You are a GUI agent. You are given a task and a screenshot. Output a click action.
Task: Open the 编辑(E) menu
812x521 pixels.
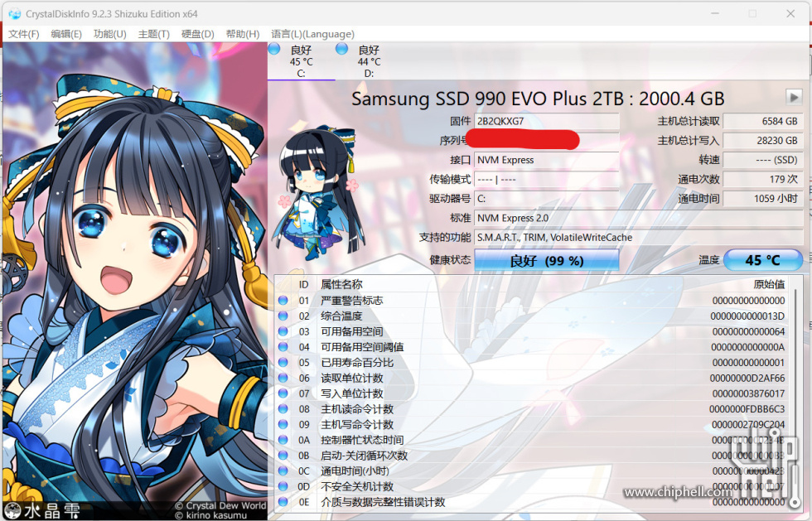(x=66, y=34)
